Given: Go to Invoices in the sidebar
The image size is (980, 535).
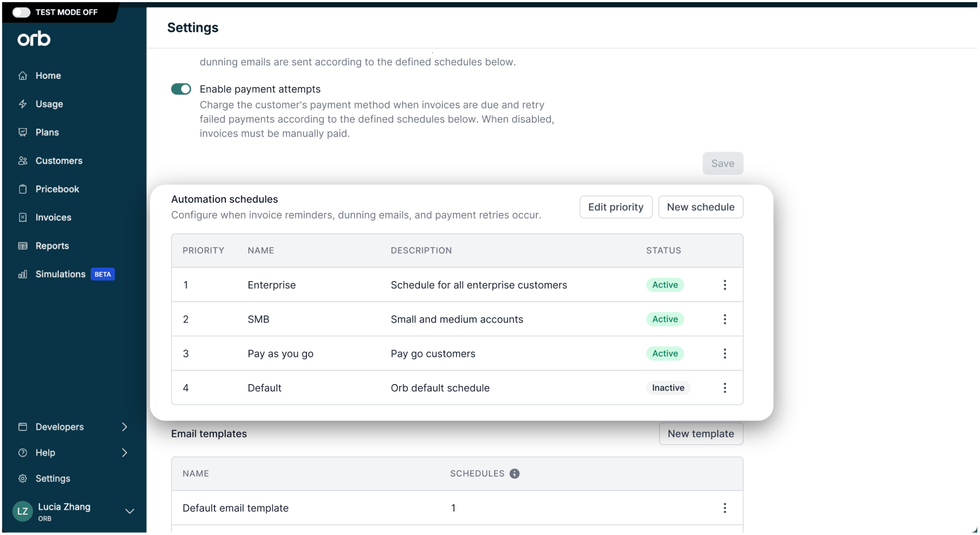Looking at the screenshot, I should tap(53, 217).
